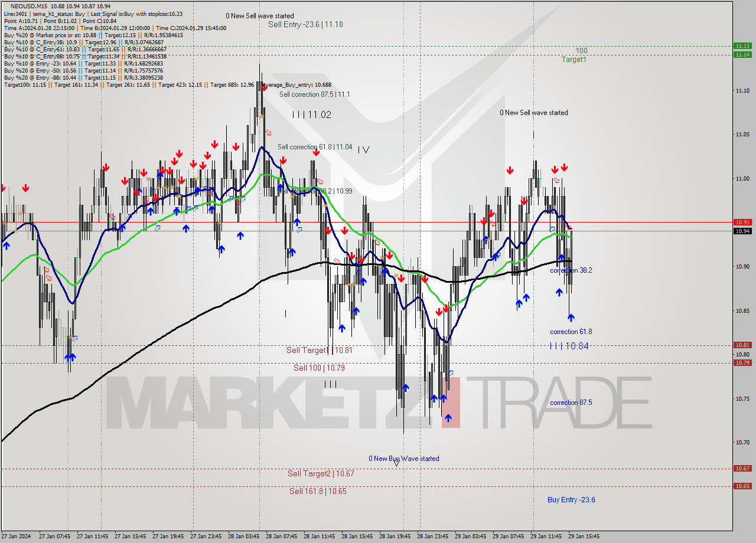Viewport: 756px width, 543px height.
Task: Click the 'Sell correction 61.8 | 11.04' label
Action: pyautogui.click(x=315, y=147)
